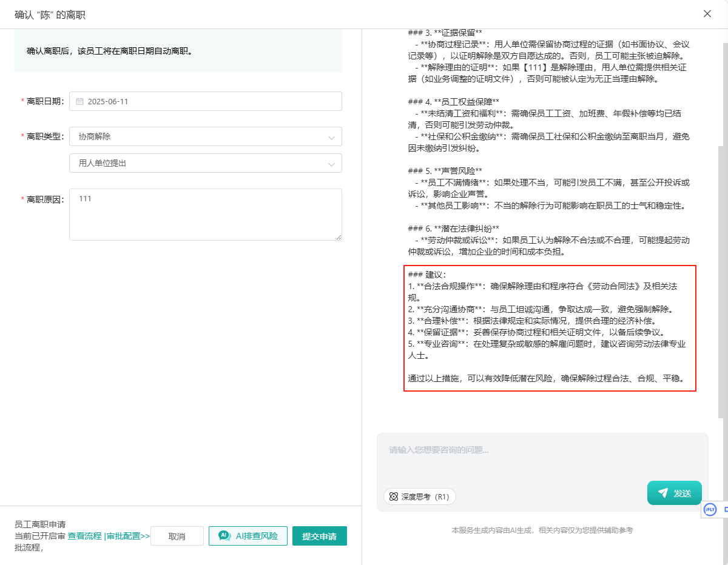Click the 离职日期 field showing 2025-06-11
Screen dimensions: 728x565
point(205,102)
